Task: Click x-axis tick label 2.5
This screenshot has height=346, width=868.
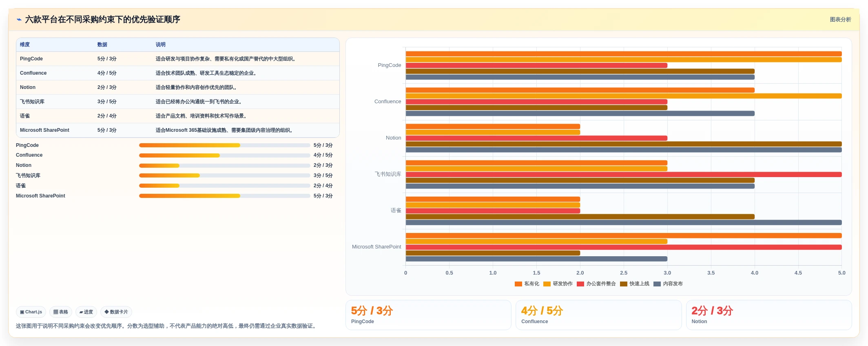Action: 624,273
